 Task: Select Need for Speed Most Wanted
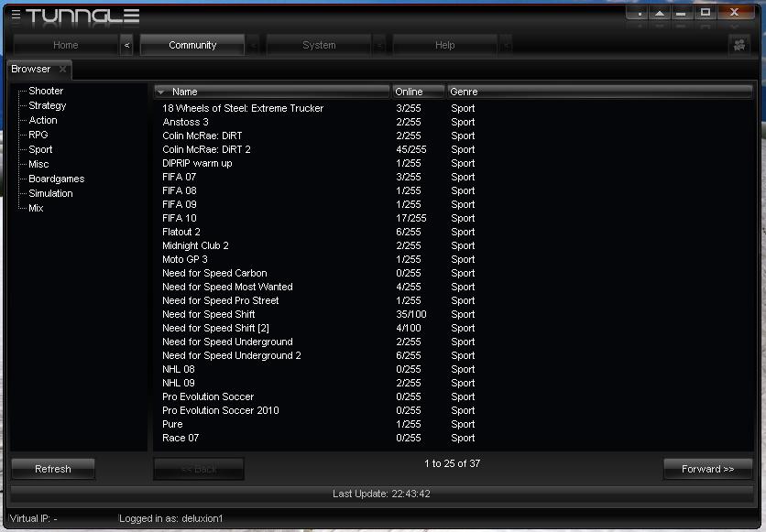pyautogui.click(x=454, y=287)
